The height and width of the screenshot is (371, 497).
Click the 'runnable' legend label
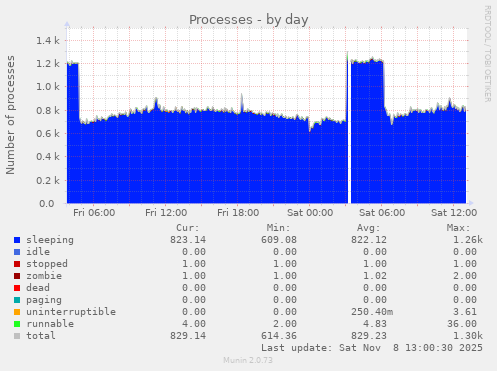[50, 324]
